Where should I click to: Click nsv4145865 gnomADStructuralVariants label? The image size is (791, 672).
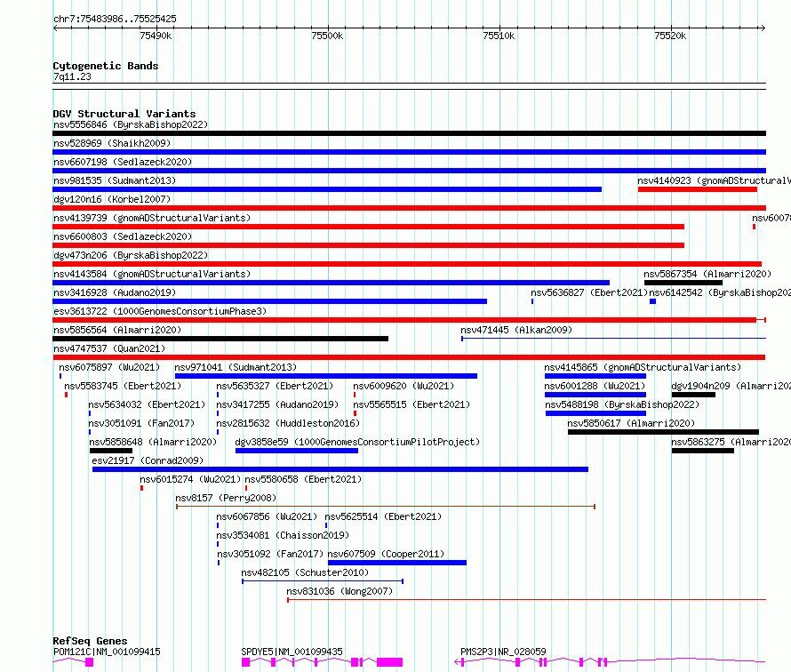[643, 367]
